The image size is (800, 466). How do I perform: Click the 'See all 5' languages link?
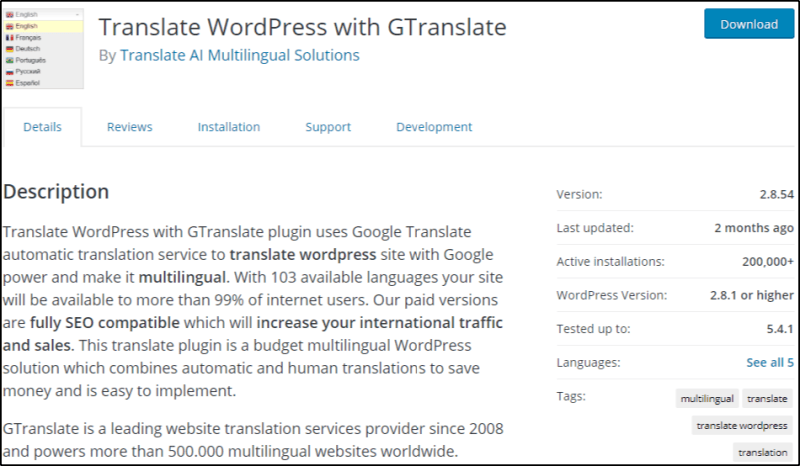[770, 362]
